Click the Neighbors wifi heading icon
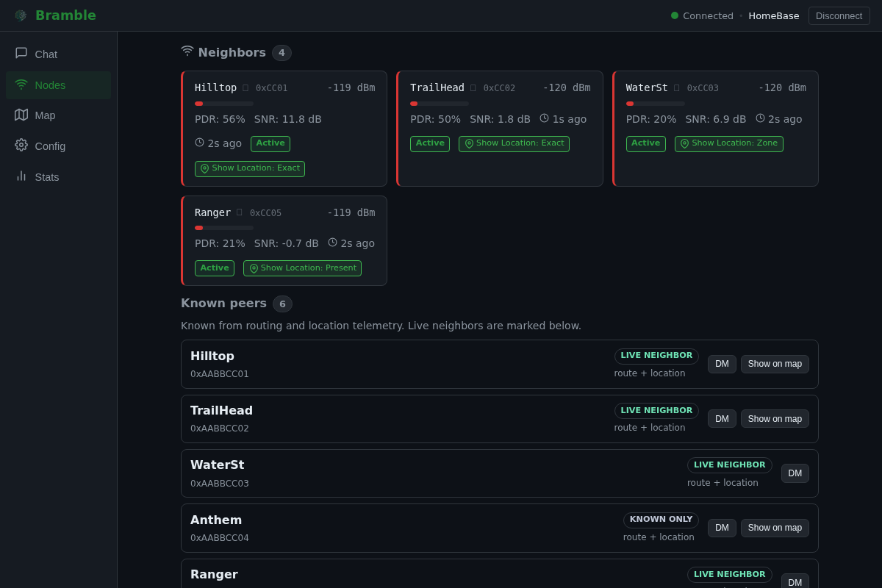 [187, 51]
